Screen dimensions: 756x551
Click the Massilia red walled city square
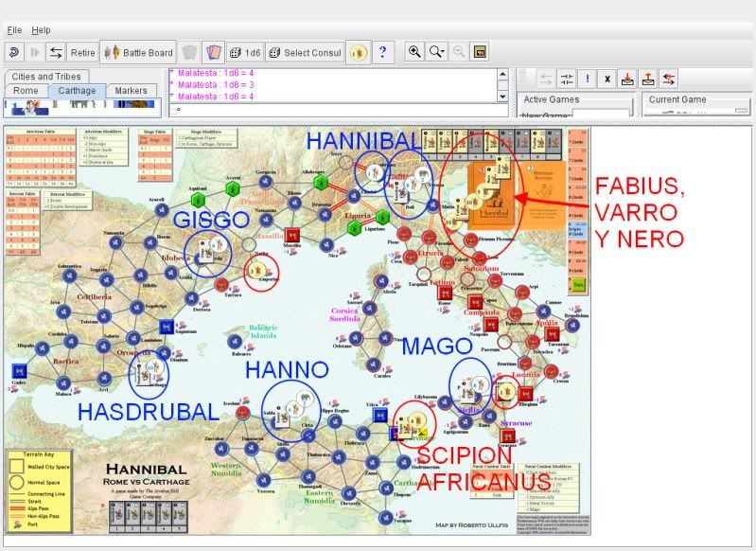292,235
